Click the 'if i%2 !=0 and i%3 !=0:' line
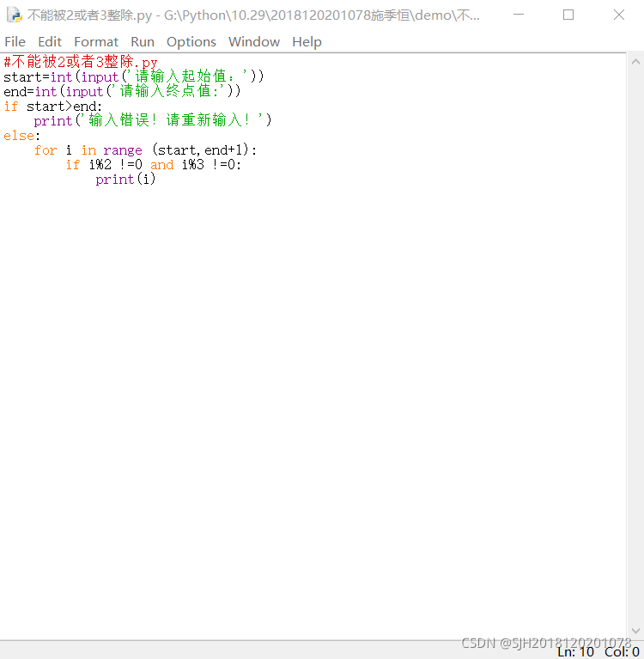The height and width of the screenshot is (659, 644). pos(154,165)
